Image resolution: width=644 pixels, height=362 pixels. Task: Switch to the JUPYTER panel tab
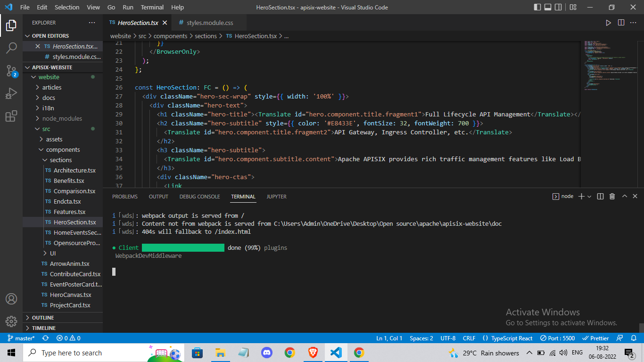(276, 197)
